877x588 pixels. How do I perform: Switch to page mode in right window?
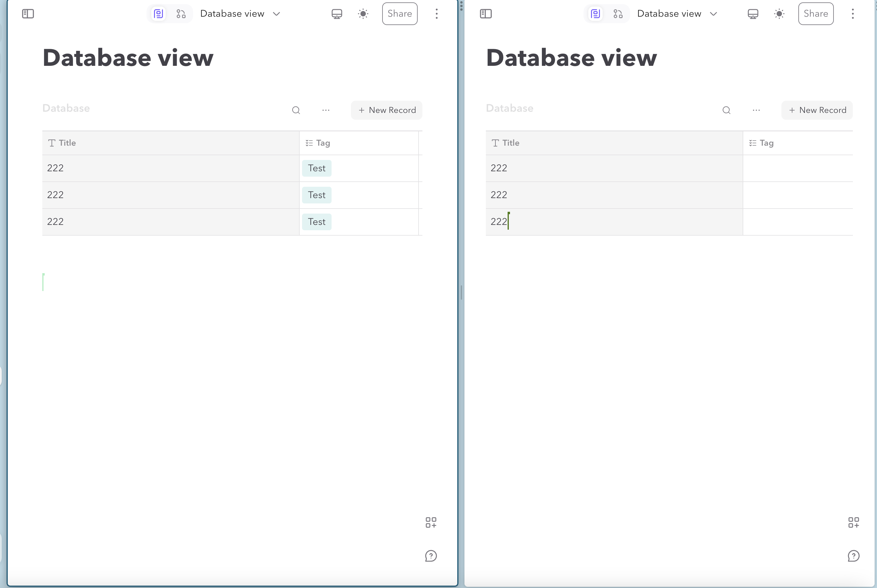tap(595, 14)
